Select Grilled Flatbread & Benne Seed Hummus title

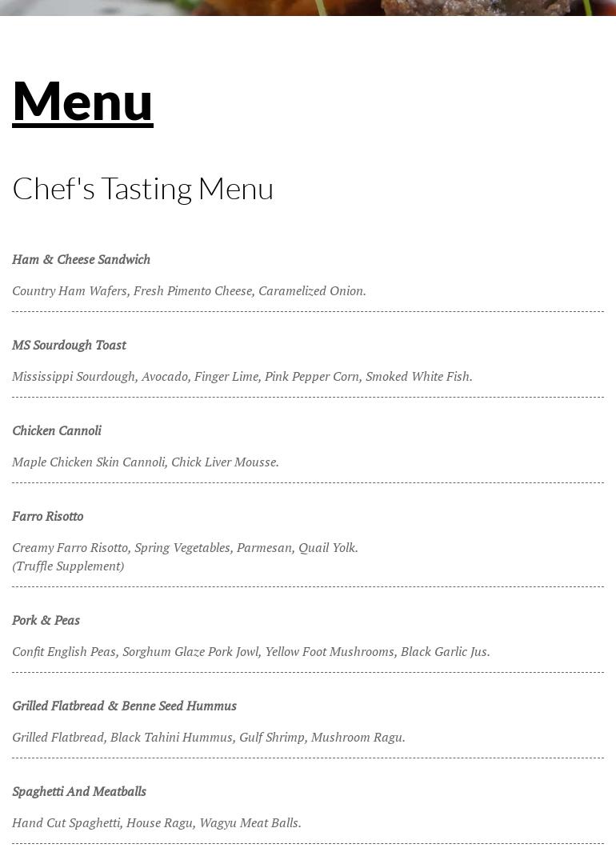click(x=124, y=706)
